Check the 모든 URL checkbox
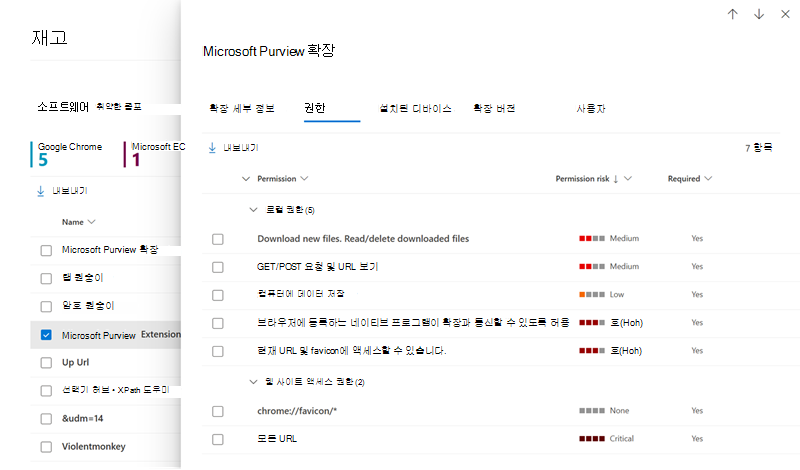The width and height of the screenshot is (800, 470). 218,439
